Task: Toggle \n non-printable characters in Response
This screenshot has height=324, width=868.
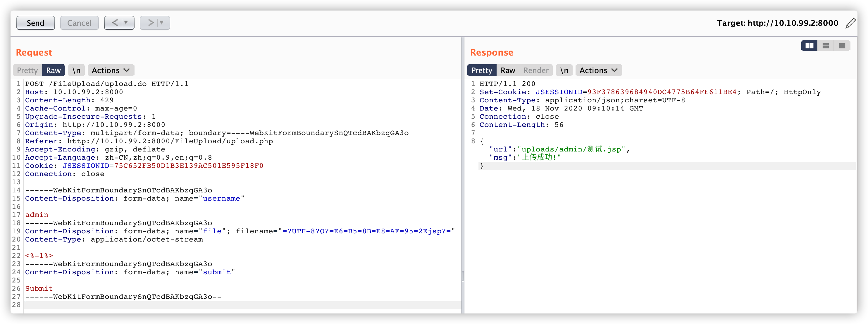Action: (564, 70)
